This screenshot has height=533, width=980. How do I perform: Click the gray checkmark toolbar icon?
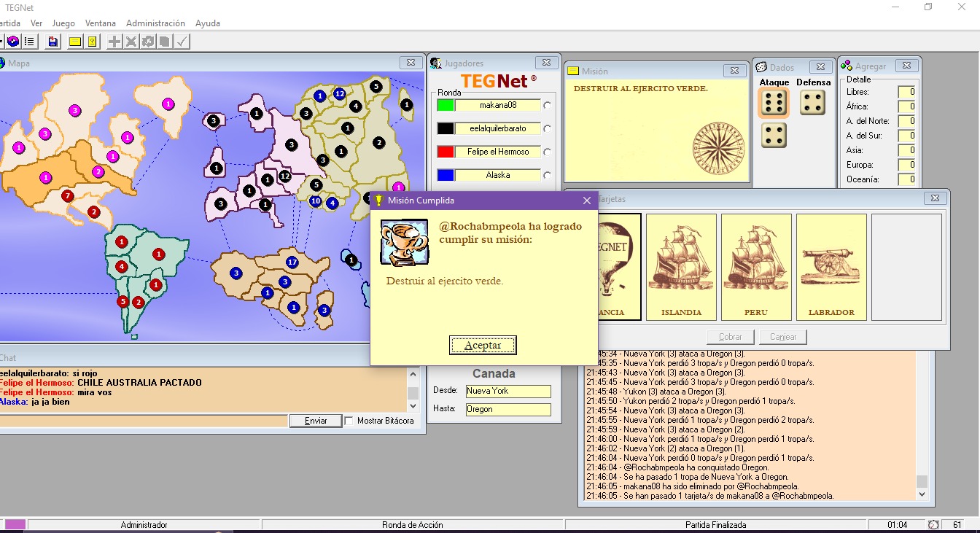click(x=182, y=42)
